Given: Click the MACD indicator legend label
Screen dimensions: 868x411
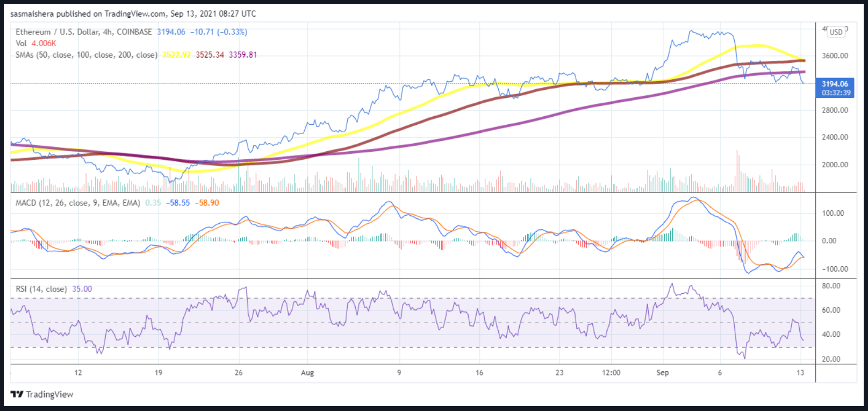Looking at the screenshot, I should click(78, 203).
